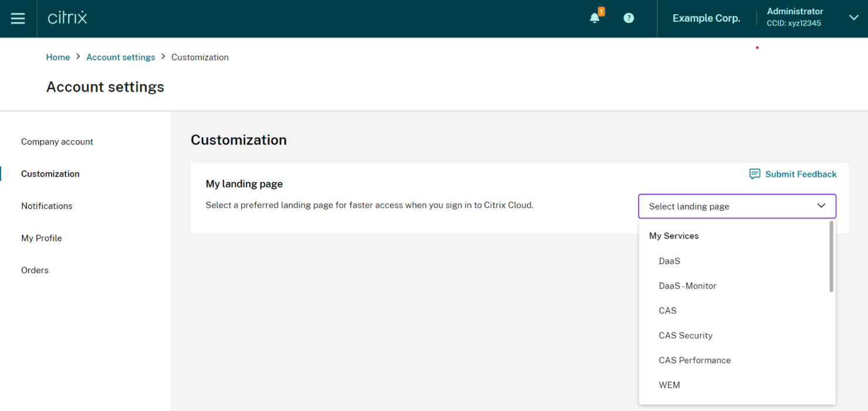Go to My Profile section
868x411 pixels.
(x=42, y=238)
